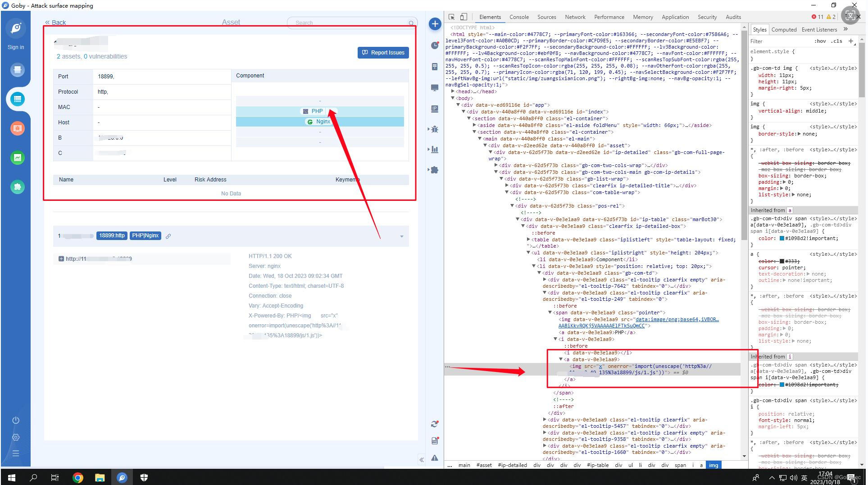
Task: Select #asset in the DevTools breadcrumb
Action: pyautogui.click(x=484, y=465)
